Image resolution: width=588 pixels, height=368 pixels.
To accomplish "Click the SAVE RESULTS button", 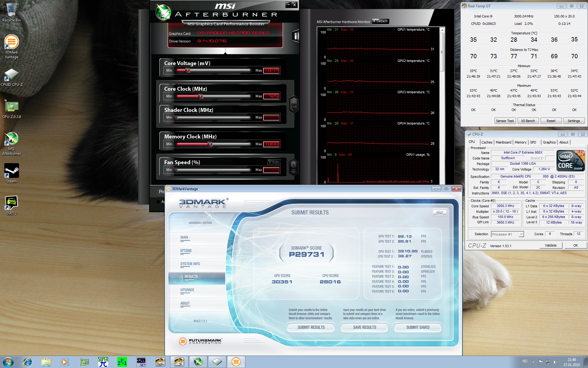I will point(364,328).
